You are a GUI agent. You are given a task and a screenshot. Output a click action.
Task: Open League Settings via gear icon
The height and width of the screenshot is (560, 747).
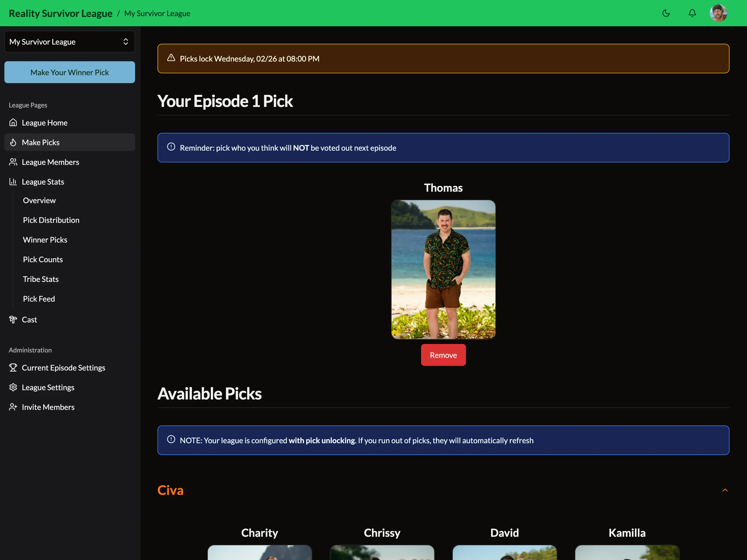point(13,387)
